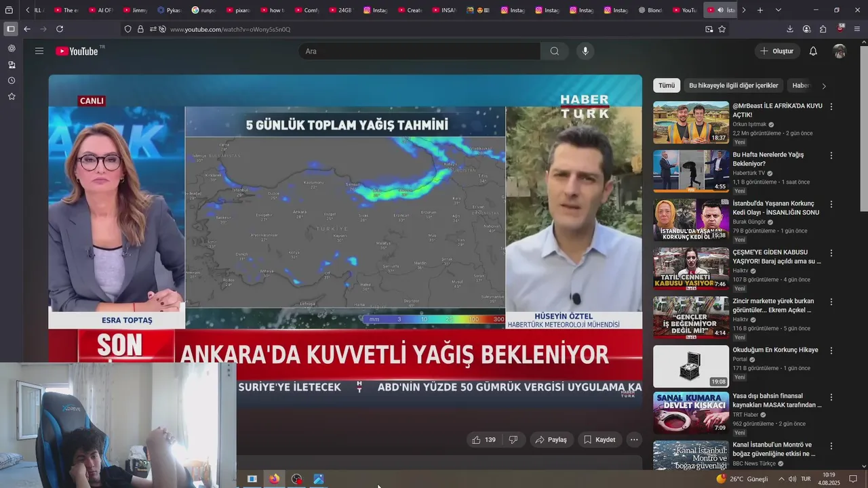
Task: Click the YouTube search magnifier button
Action: tap(555, 51)
